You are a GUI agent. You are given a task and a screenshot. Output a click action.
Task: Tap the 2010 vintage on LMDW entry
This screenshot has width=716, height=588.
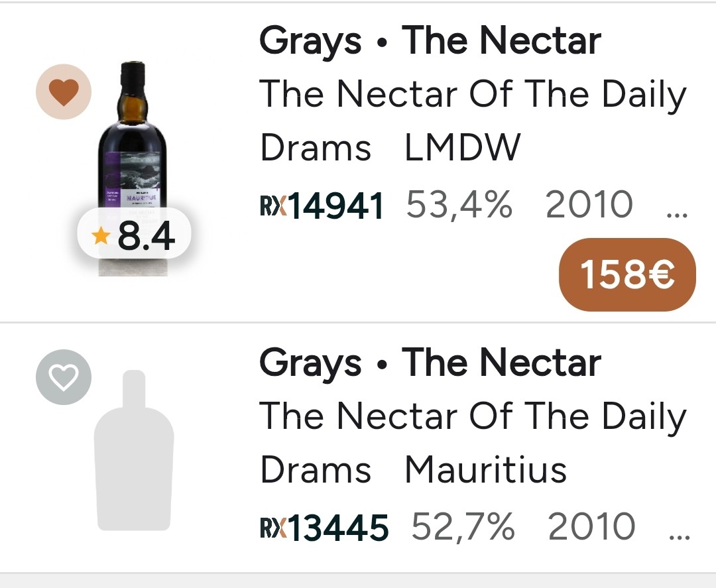click(x=589, y=205)
